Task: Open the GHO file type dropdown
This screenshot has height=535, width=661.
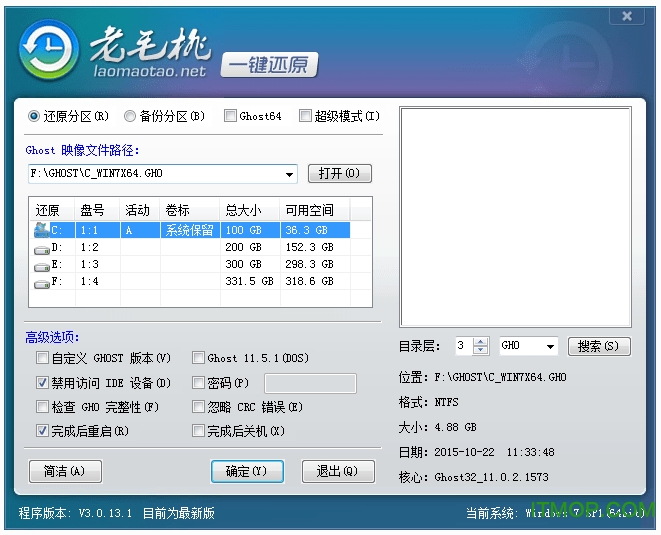Action: click(550, 346)
